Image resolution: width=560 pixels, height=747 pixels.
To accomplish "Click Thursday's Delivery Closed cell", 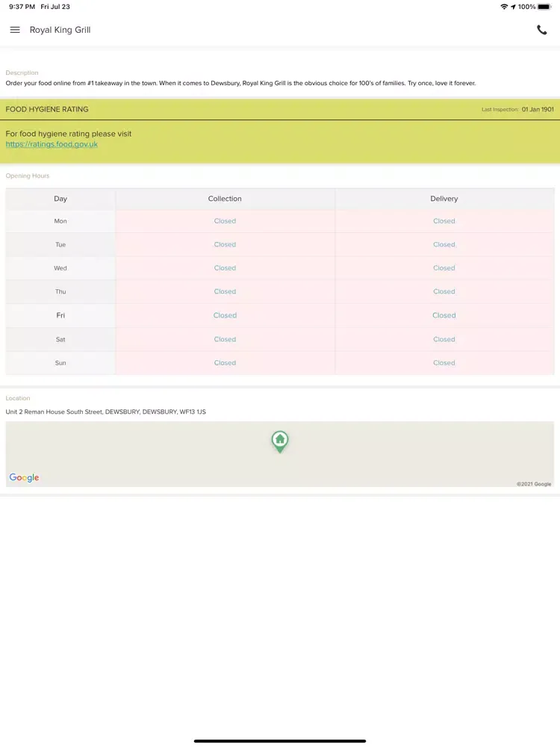I will tap(444, 291).
